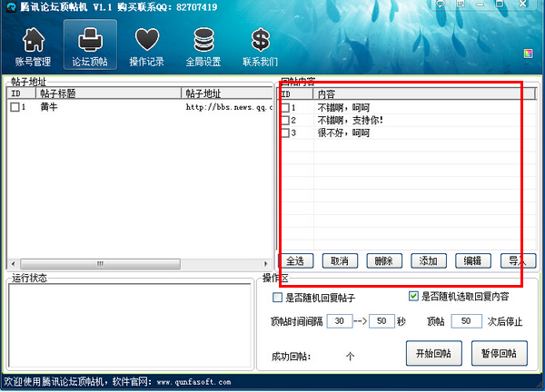Image resolution: width=545 pixels, height=392 pixels.
Task: Check reply row 1 不错啊，呵呵
Action: [285, 108]
